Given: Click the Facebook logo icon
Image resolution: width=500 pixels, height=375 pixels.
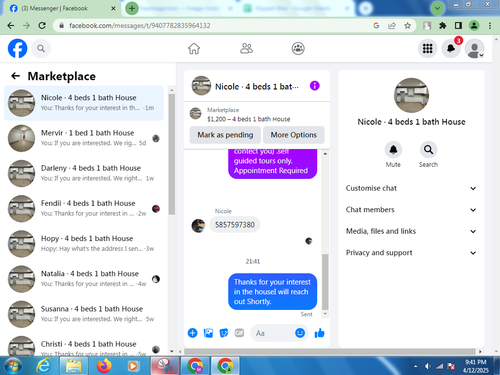Looking at the screenshot, I should point(18,48).
